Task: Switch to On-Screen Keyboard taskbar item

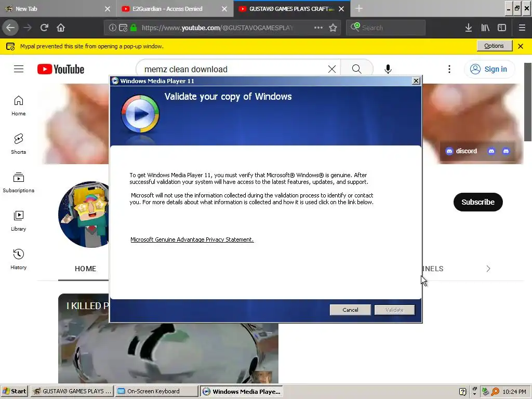Action: click(x=156, y=391)
